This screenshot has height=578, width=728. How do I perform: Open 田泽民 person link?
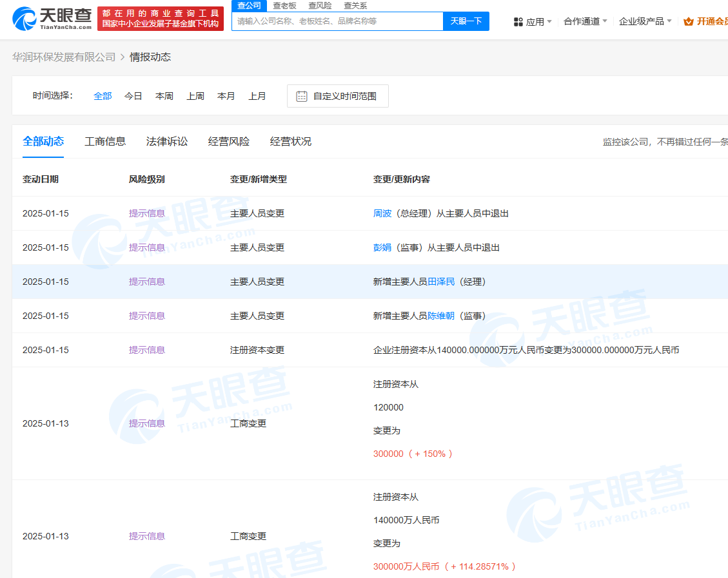[x=441, y=282]
